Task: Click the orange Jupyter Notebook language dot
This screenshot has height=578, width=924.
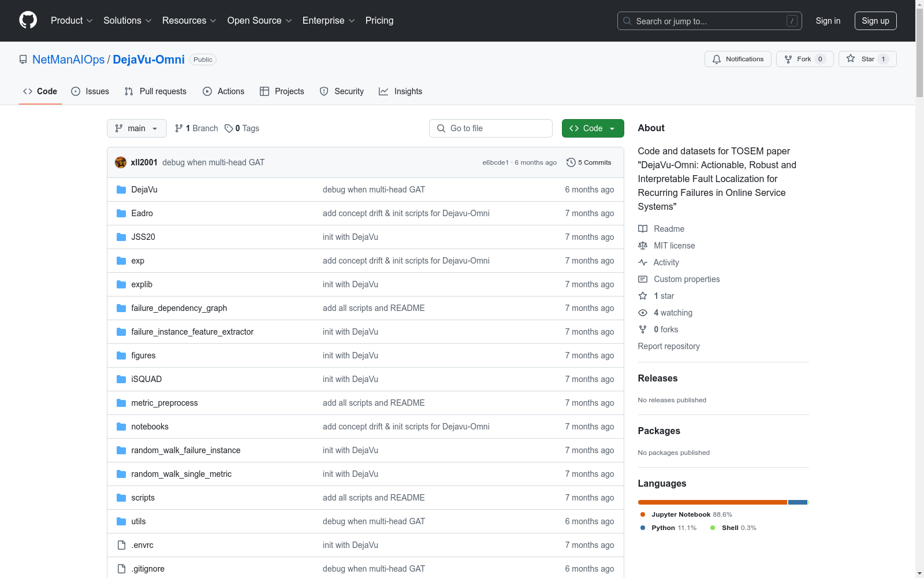Action: click(643, 514)
